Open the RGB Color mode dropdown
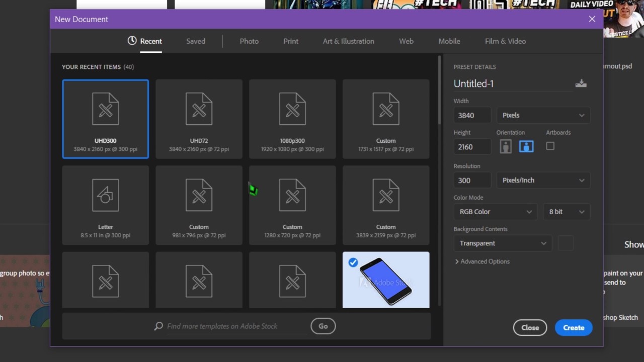Image resolution: width=644 pixels, height=362 pixels. 495,212
